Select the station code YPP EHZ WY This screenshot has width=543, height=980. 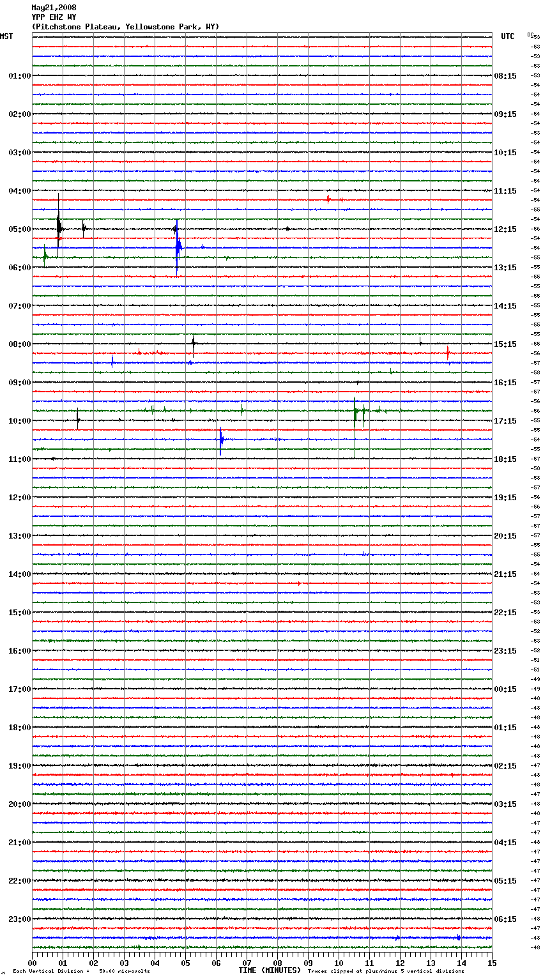[x=54, y=17]
